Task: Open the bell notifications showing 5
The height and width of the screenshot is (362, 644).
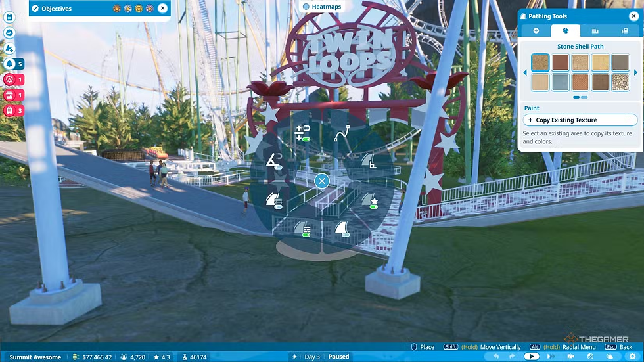Action: pyautogui.click(x=14, y=64)
